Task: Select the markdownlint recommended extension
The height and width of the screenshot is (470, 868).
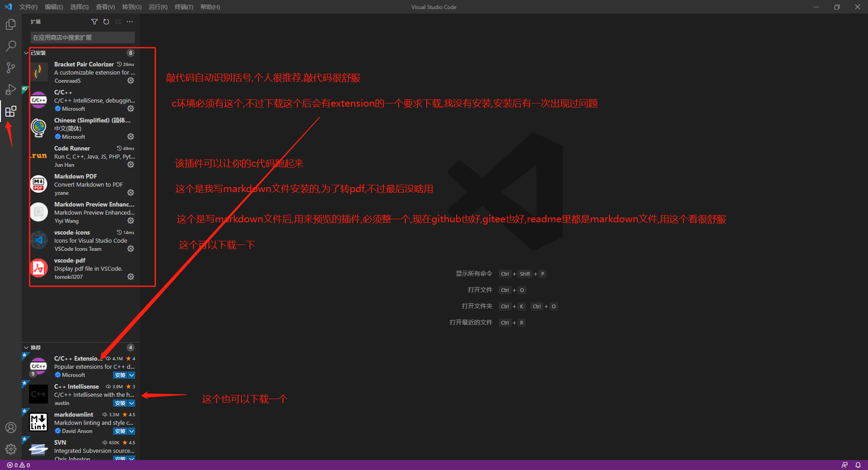Action: (81, 423)
